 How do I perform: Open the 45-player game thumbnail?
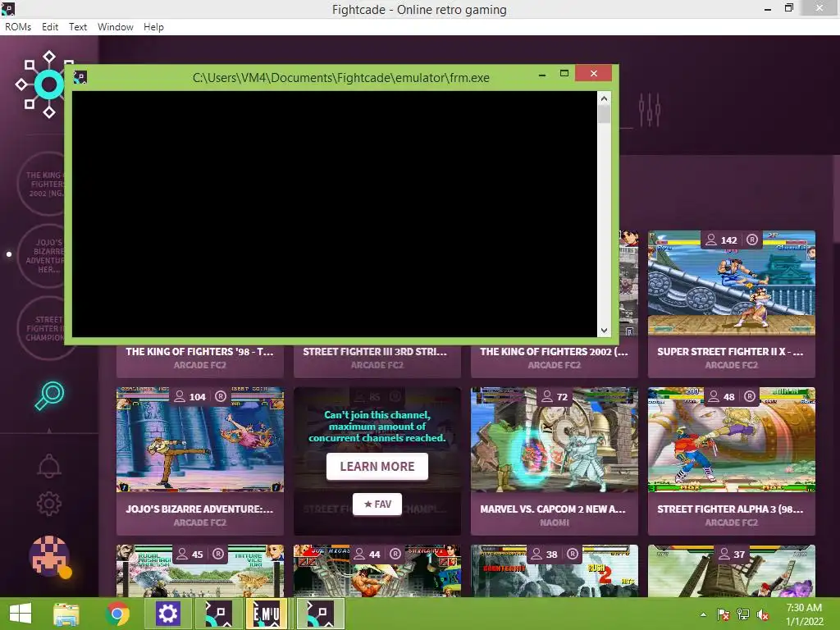(x=200, y=571)
